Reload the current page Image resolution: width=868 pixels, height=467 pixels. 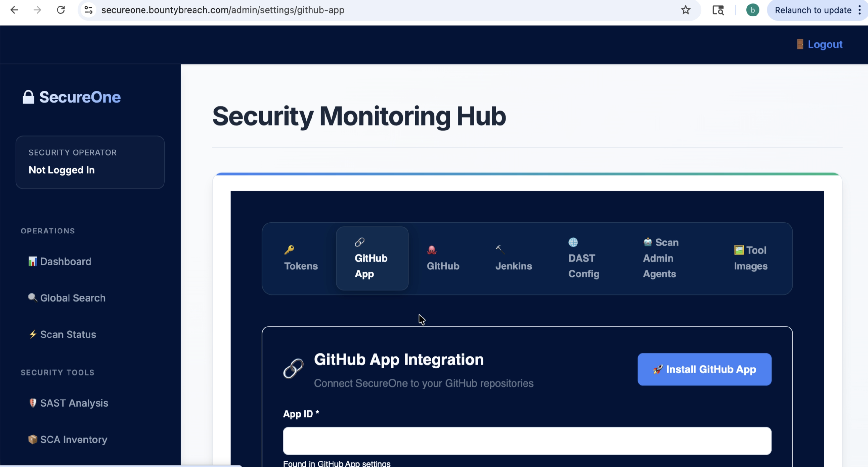click(x=61, y=10)
